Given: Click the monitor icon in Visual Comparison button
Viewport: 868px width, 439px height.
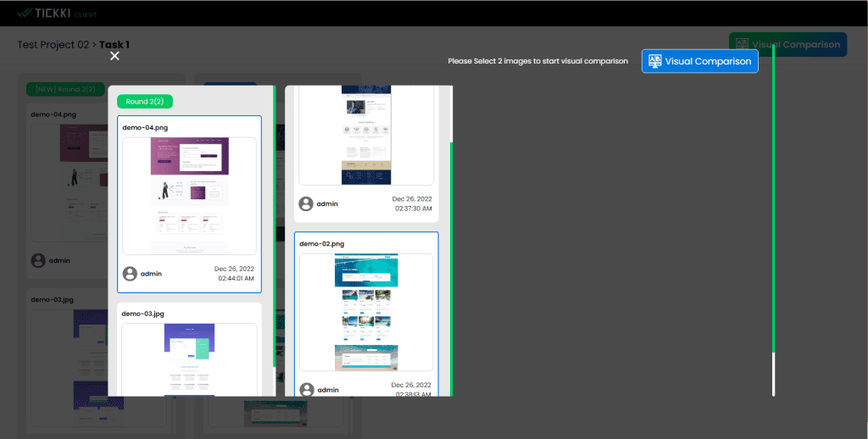Looking at the screenshot, I should (x=655, y=62).
